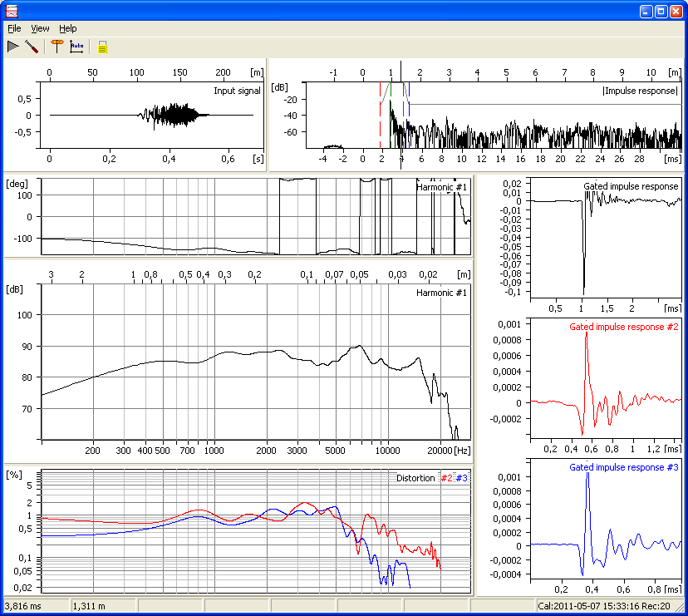Open the Help menu
Screen dimensions: 688x616
[x=67, y=28]
